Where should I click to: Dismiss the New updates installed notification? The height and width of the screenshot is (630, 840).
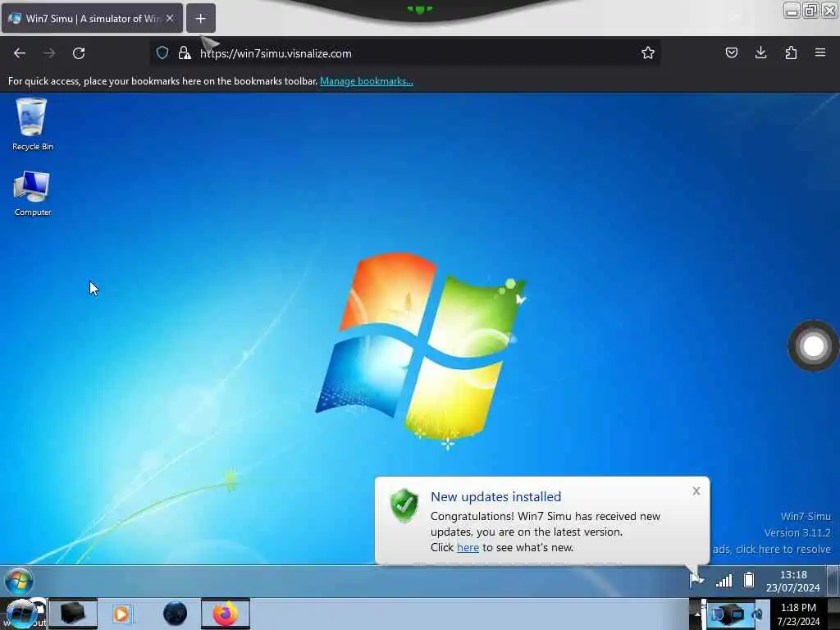pos(696,491)
